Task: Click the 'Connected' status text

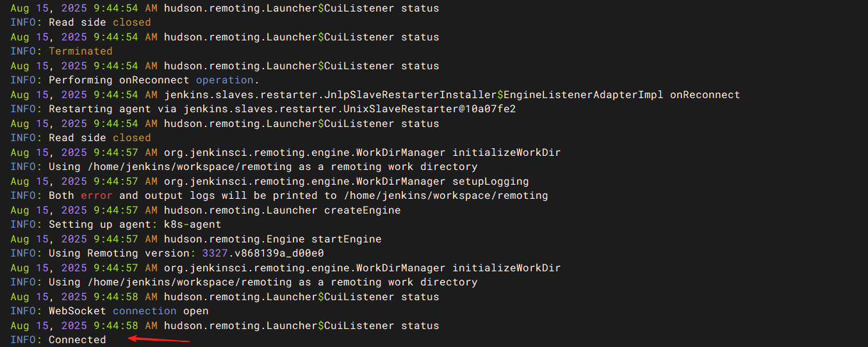Action: [77, 340]
